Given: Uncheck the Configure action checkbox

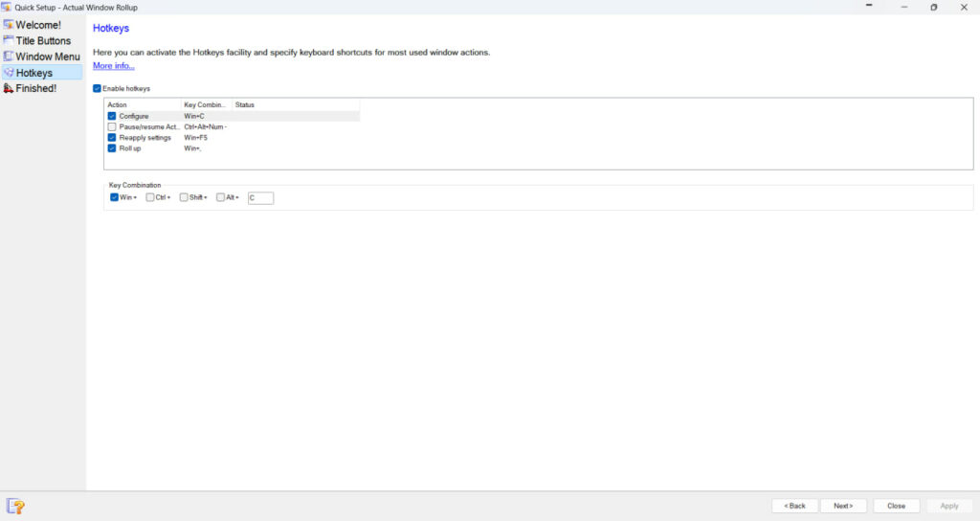Looking at the screenshot, I should click(x=112, y=116).
